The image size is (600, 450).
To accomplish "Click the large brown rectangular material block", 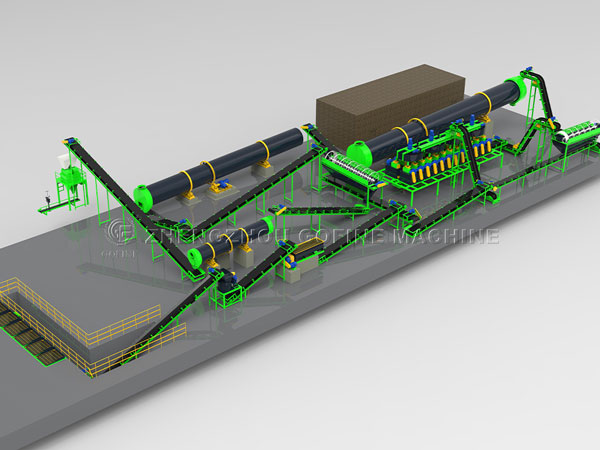I will (x=390, y=106).
